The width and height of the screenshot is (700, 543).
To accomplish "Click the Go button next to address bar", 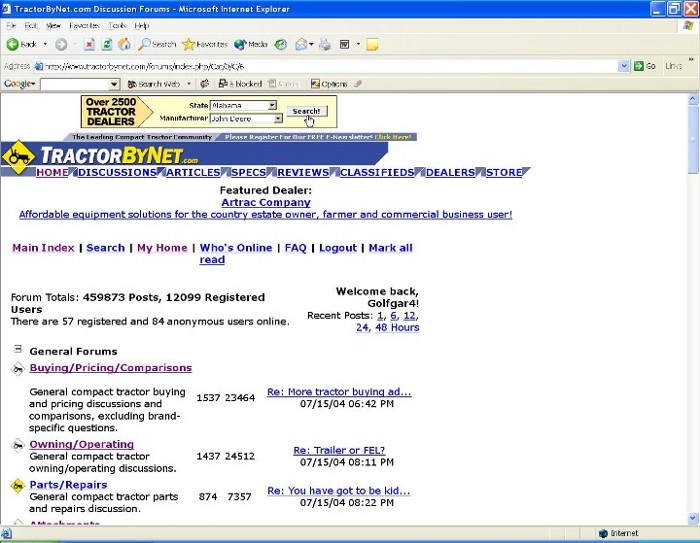I will pyautogui.click(x=645, y=66).
